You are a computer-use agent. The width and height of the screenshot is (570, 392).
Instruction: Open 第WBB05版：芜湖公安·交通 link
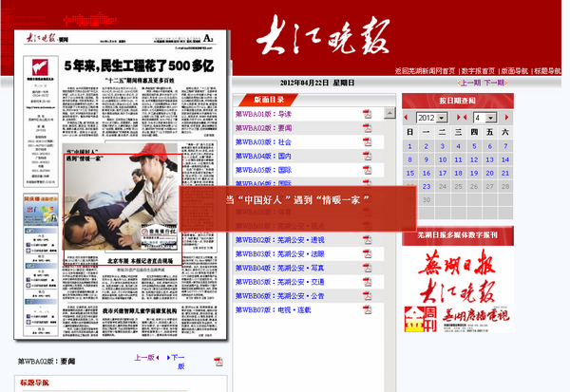pos(279,282)
